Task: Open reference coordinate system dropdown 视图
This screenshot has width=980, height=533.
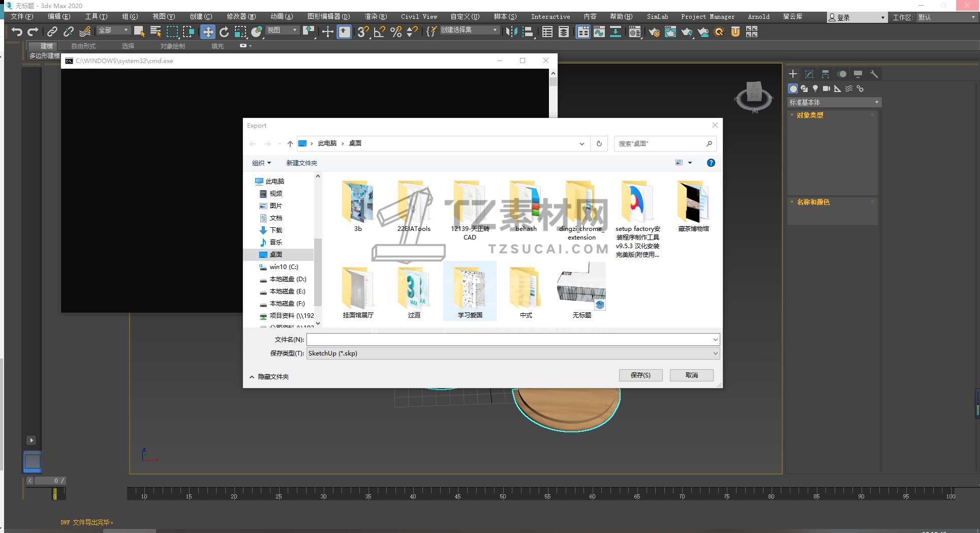Action: click(282, 31)
